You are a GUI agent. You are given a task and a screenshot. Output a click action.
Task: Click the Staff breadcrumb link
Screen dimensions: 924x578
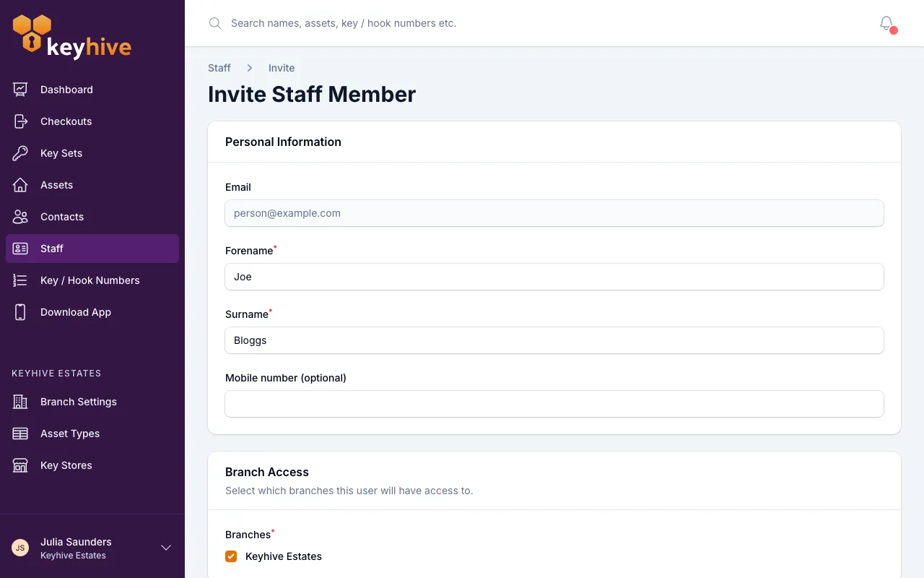click(x=219, y=68)
